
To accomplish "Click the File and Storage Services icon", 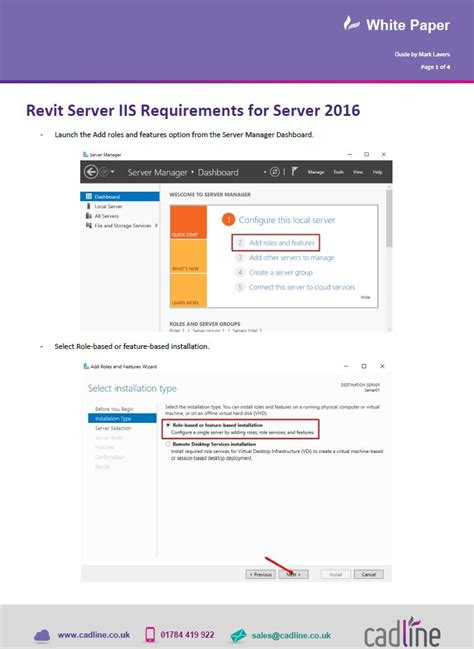I will click(x=89, y=225).
